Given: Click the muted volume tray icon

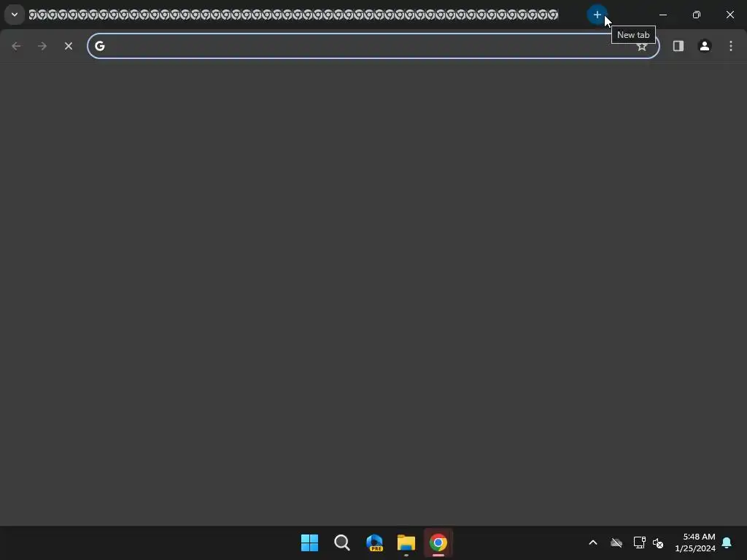Looking at the screenshot, I should pyautogui.click(x=658, y=542).
